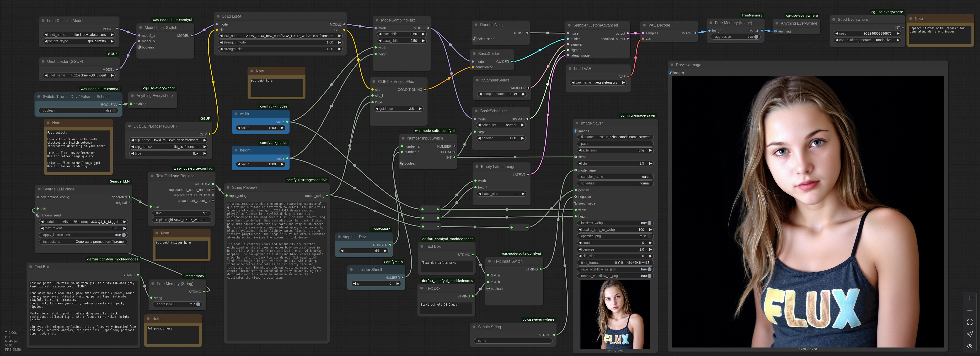Collapse the Load LoRA node title dot
Viewport: 980px width, 356px height.
pos(218,16)
